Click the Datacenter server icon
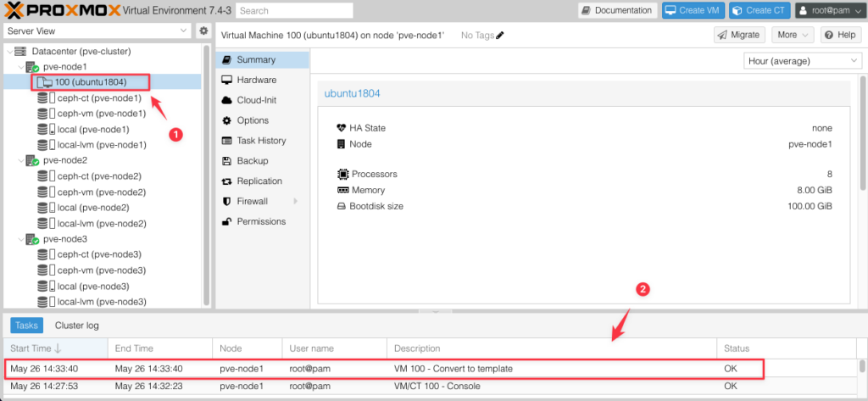Screen dimensions: 868x401 click(x=20, y=52)
